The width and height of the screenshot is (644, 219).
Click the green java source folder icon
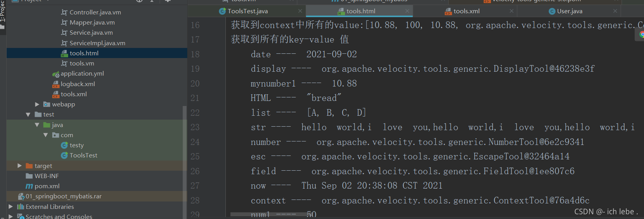coord(47,125)
